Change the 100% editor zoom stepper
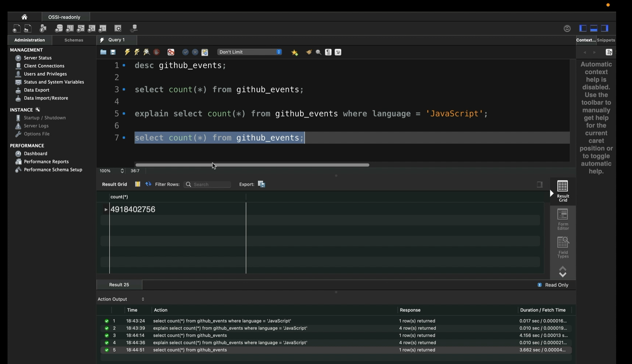The height and width of the screenshot is (364, 632). point(122,171)
